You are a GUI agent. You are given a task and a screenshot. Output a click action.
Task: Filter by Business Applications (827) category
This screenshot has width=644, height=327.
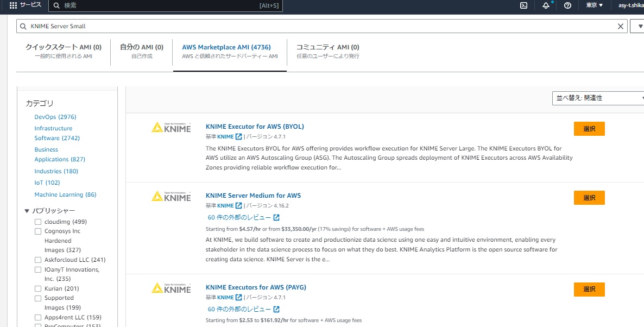pyautogui.click(x=60, y=154)
